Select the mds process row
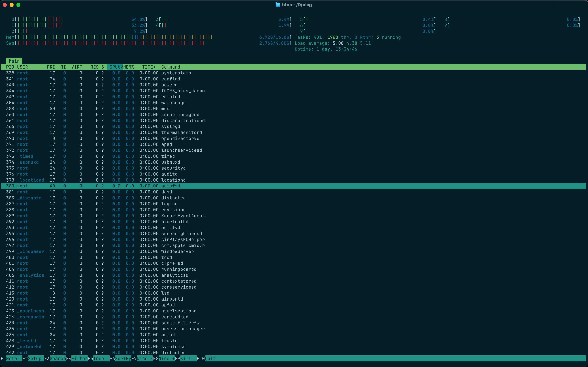This screenshot has height=367, width=588. pyautogui.click(x=293, y=109)
